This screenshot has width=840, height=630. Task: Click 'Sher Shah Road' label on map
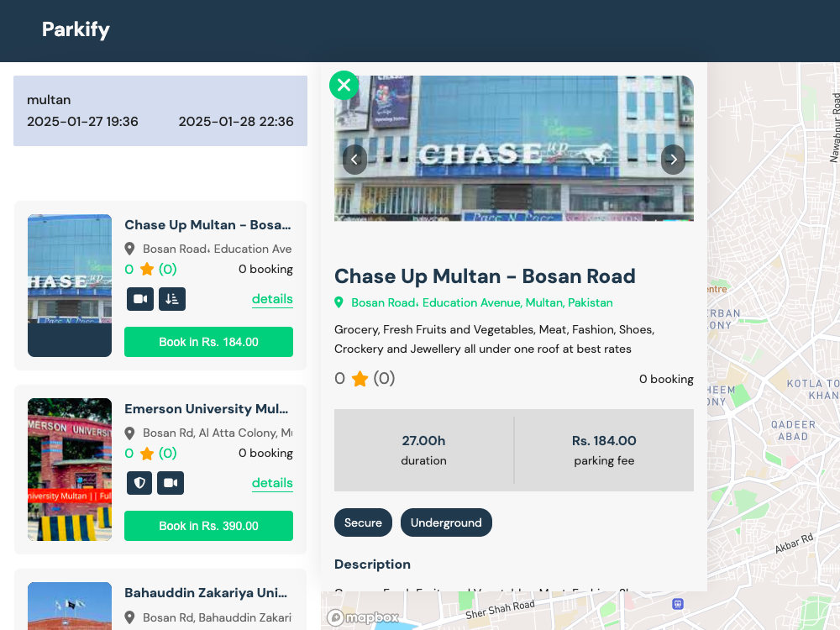pyautogui.click(x=500, y=610)
